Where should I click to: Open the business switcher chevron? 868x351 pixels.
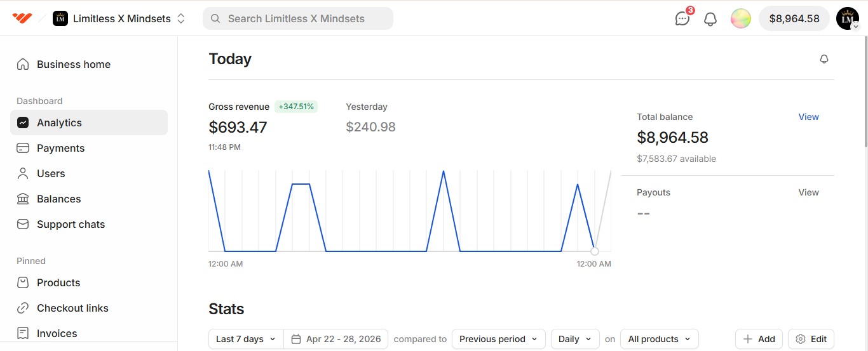[181, 18]
